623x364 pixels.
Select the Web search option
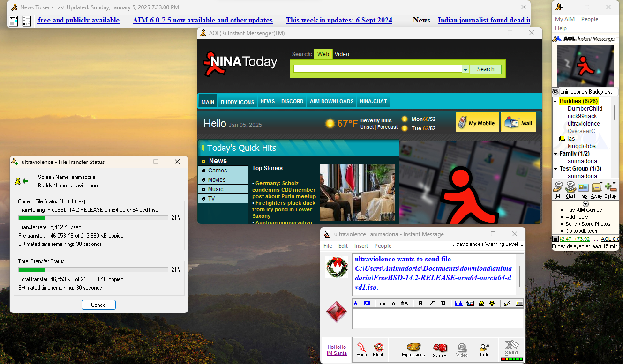click(x=323, y=54)
